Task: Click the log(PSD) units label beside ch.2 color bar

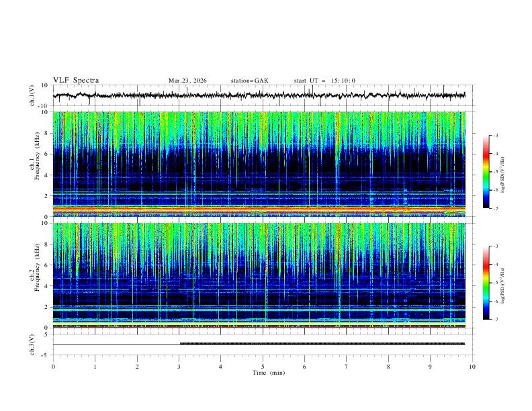Action: (x=502, y=286)
